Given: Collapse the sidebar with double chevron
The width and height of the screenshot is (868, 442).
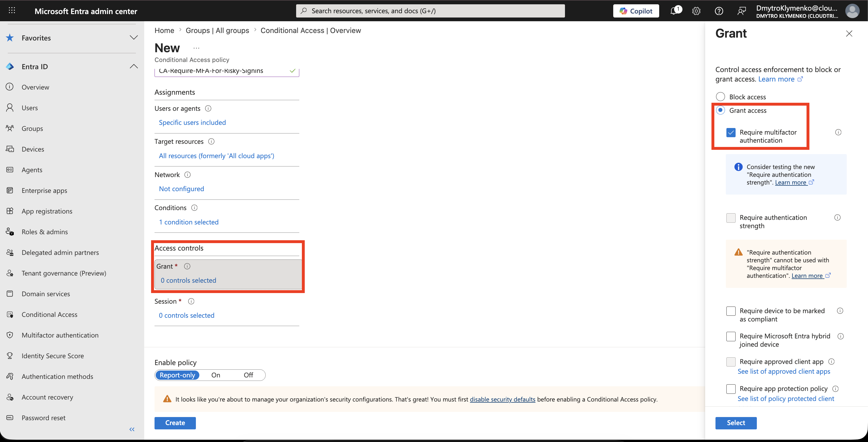Looking at the screenshot, I should tap(132, 429).
